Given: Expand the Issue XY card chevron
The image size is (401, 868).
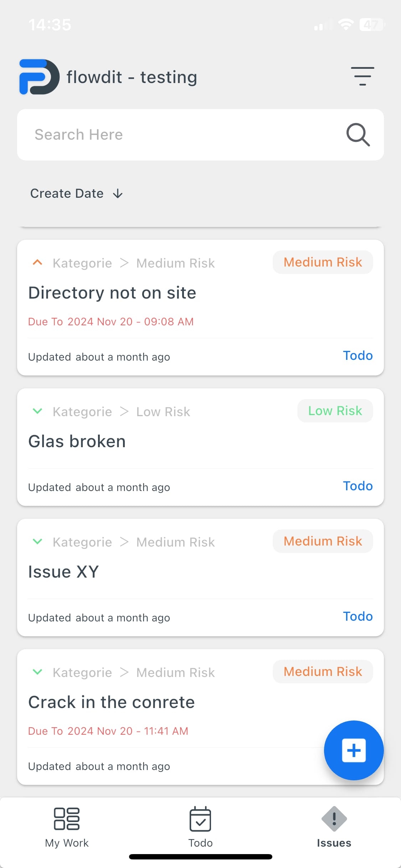Looking at the screenshot, I should (x=37, y=542).
